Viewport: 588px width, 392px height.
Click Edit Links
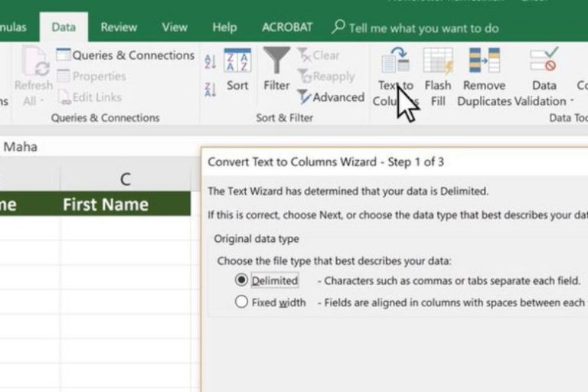(90, 97)
